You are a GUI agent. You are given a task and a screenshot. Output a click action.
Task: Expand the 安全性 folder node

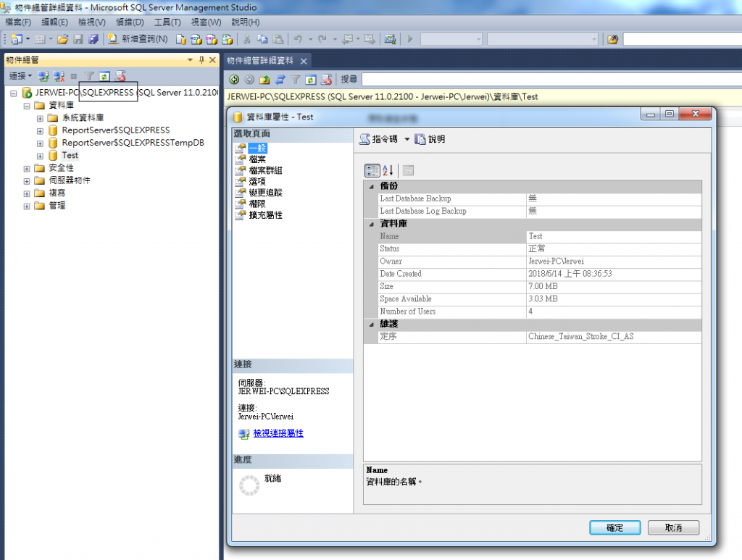(27, 168)
